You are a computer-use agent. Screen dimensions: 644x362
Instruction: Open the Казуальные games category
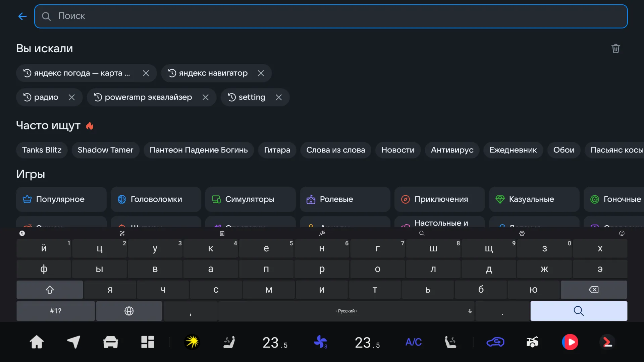[534, 199]
